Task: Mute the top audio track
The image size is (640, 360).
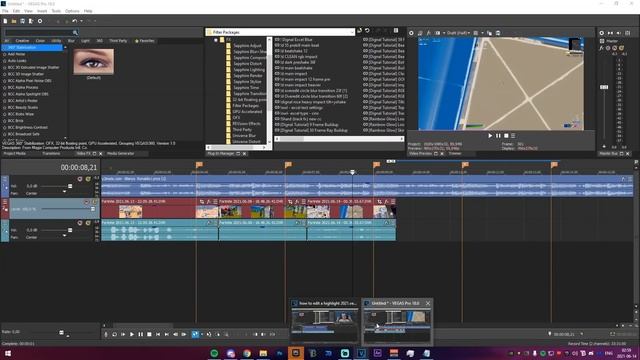Action: click(x=80, y=179)
